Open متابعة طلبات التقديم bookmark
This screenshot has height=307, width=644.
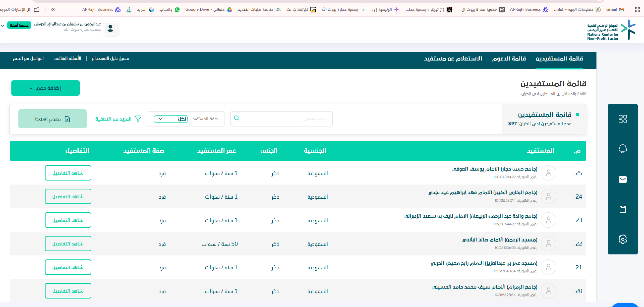[259, 9]
